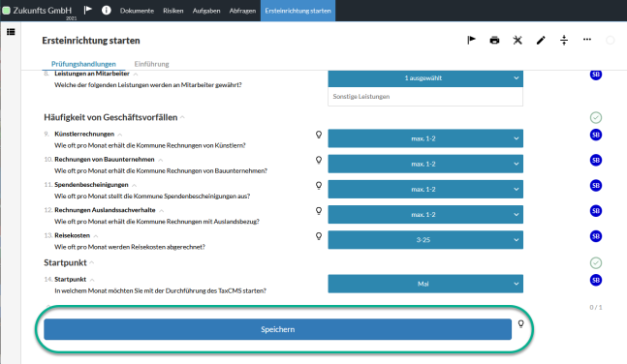
Task: Show hint bulb for Spendenbescheinigungen
Action: click(x=319, y=186)
